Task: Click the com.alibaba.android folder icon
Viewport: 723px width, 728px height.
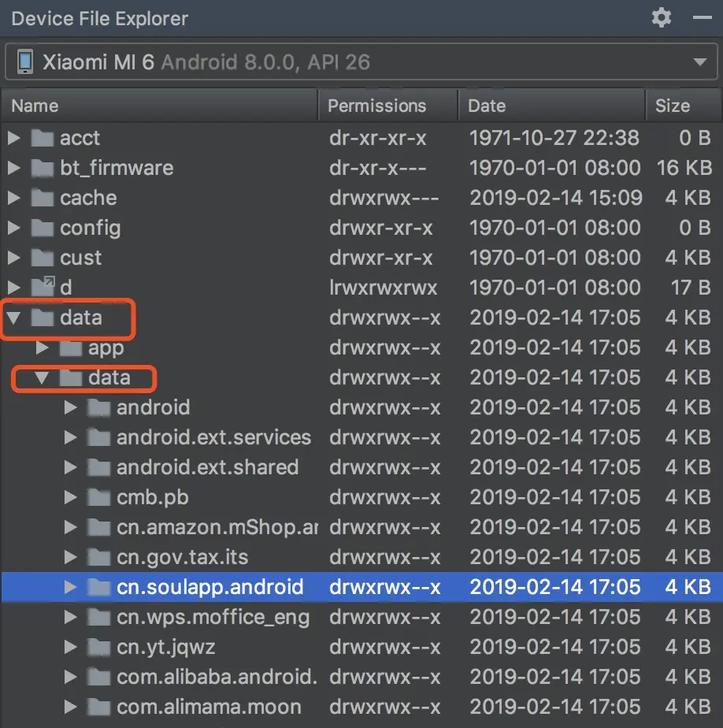Action: pos(99,677)
